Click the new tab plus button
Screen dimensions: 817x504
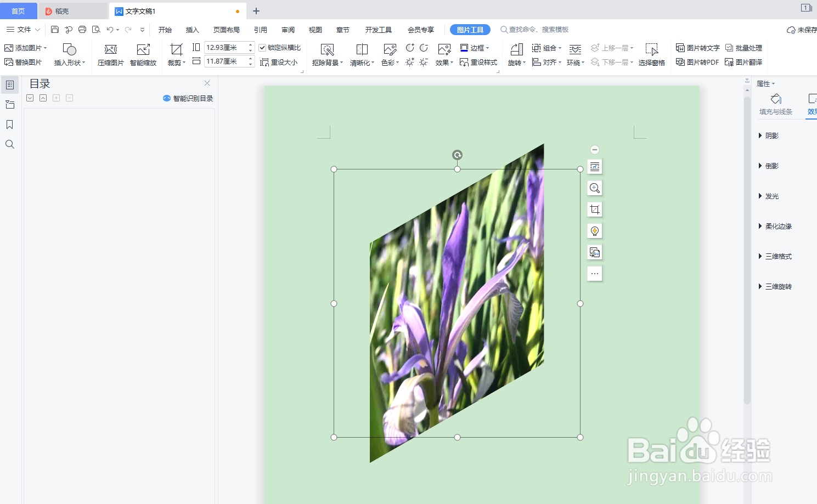pyautogui.click(x=256, y=11)
